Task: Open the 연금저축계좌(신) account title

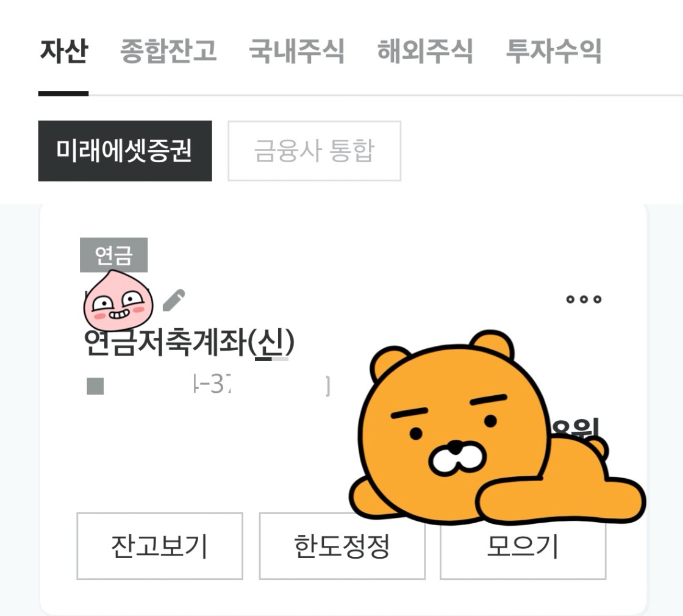Action: pos(189,342)
